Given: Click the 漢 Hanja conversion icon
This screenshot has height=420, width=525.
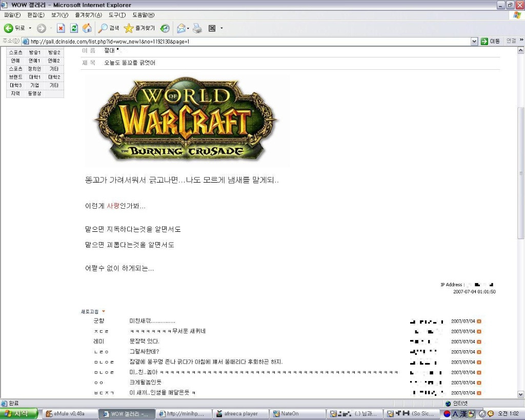Looking at the screenshot, I should click(463, 414).
